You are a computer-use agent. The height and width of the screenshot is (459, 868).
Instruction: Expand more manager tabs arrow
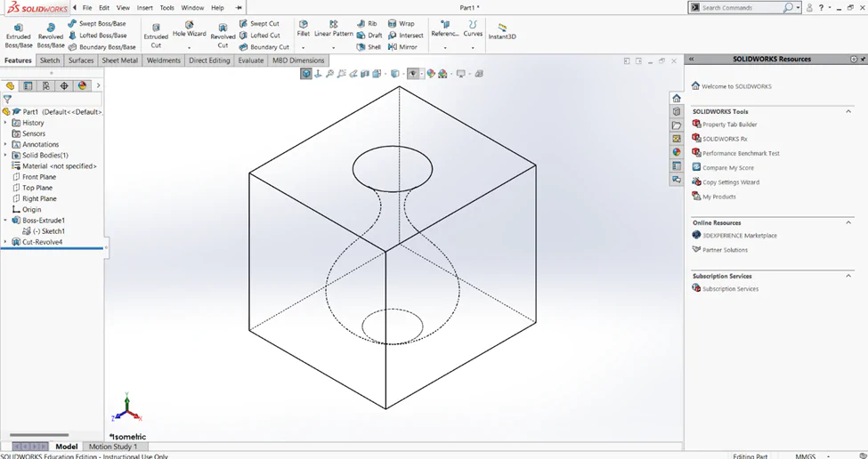[99, 85]
